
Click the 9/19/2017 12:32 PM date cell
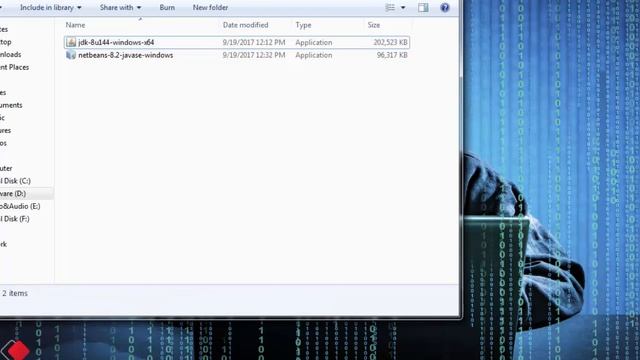coord(254,55)
